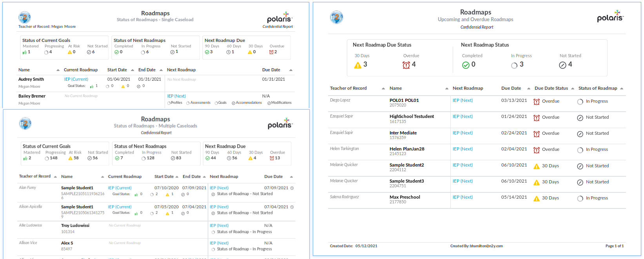
Task: Click Teacher of Record: Megan Moore text
Action: pyautogui.click(x=47, y=27)
